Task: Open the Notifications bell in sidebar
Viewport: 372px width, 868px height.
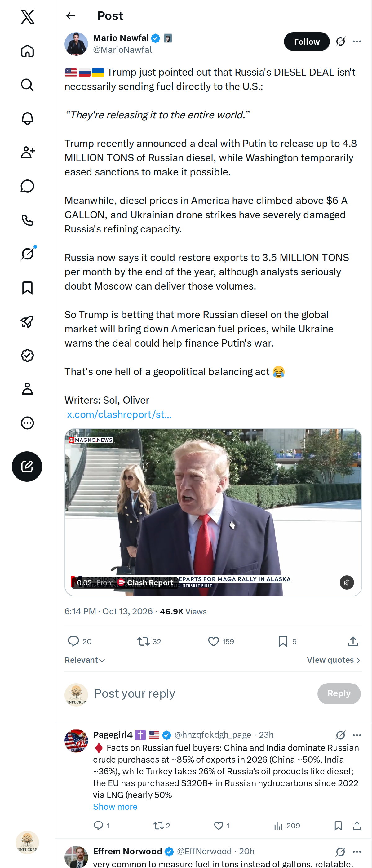Action: tap(27, 118)
